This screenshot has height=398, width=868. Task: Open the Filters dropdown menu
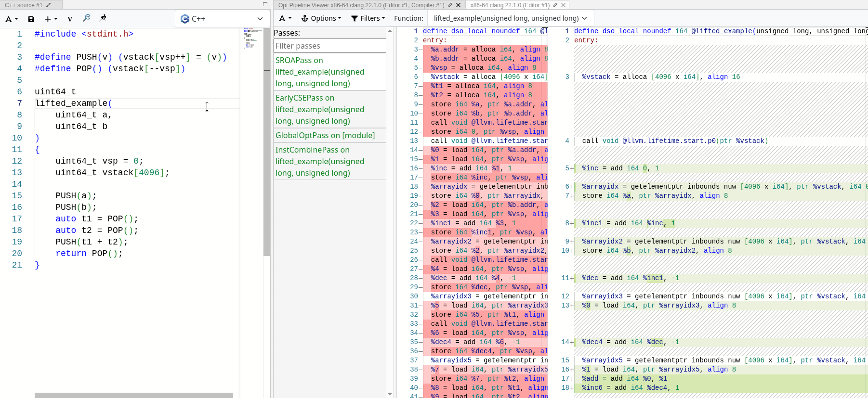[x=368, y=18]
